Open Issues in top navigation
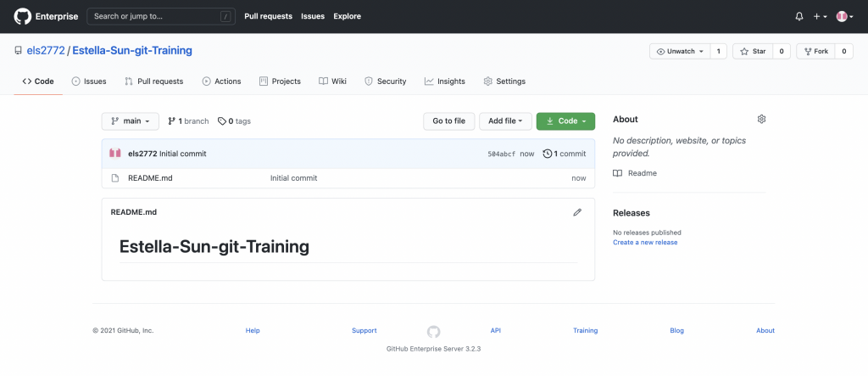The image size is (868, 376). (313, 16)
